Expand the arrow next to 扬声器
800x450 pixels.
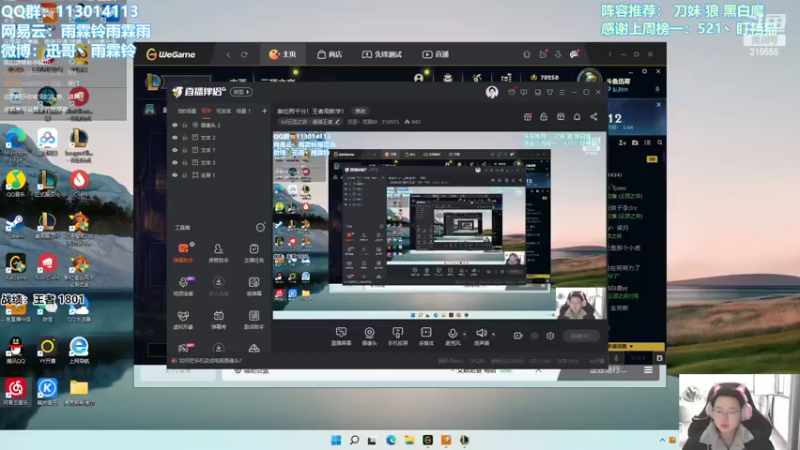tap(493, 334)
